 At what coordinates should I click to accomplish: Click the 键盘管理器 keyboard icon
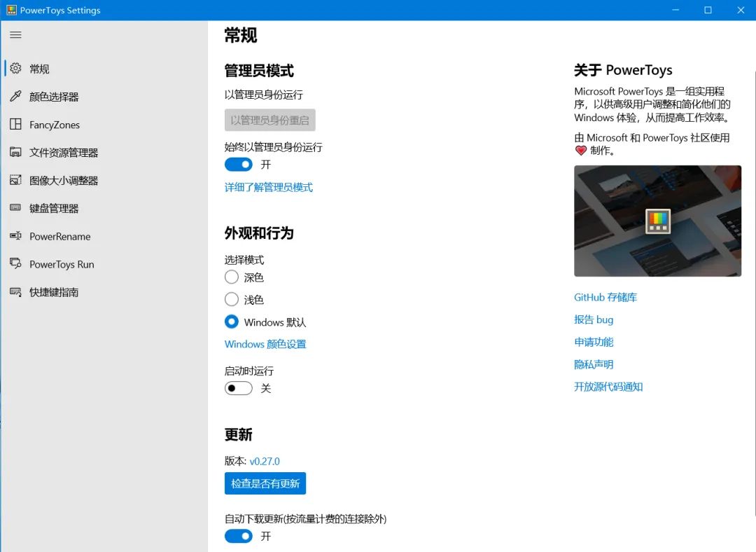click(x=15, y=207)
